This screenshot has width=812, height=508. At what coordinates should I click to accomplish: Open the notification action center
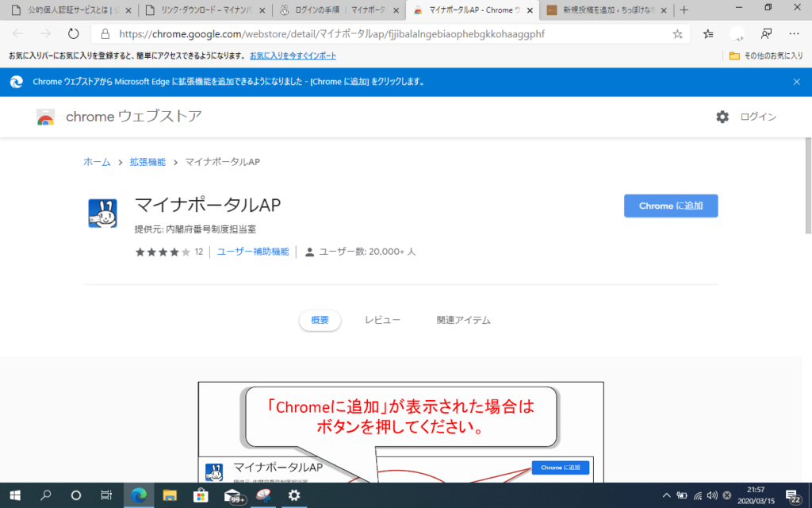(x=793, y=496)
